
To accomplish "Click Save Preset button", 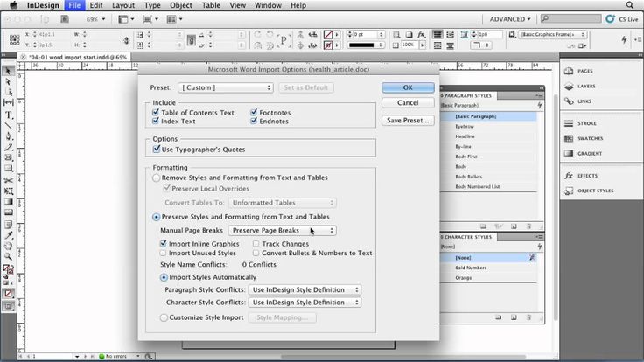I will [x=408, y=121].
